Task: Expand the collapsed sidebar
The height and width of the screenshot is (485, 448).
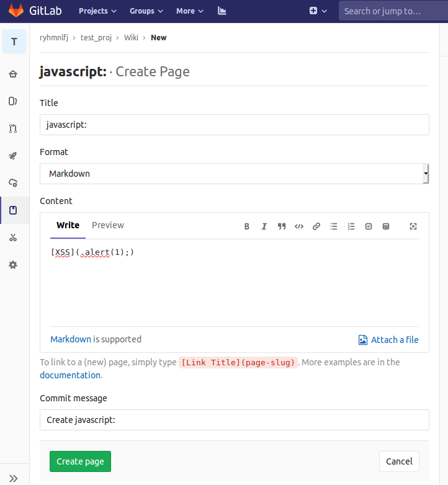Action: tap(13, 478)
